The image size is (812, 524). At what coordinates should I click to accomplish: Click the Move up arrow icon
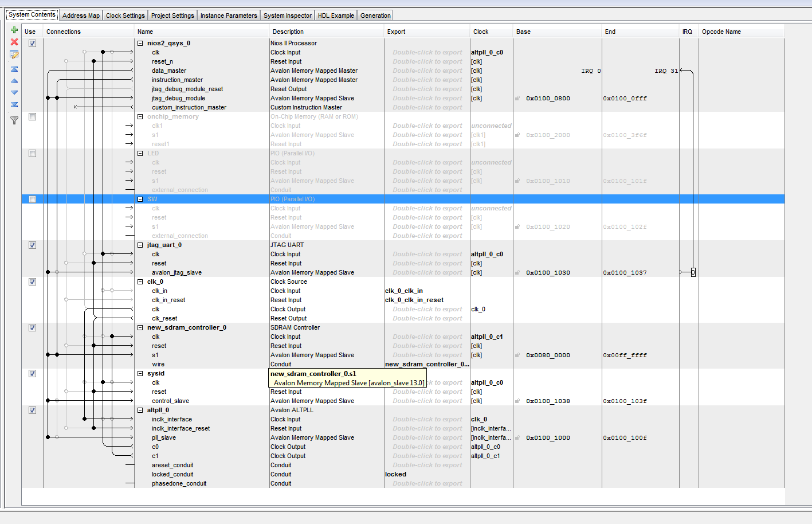(x=14, y=81)
